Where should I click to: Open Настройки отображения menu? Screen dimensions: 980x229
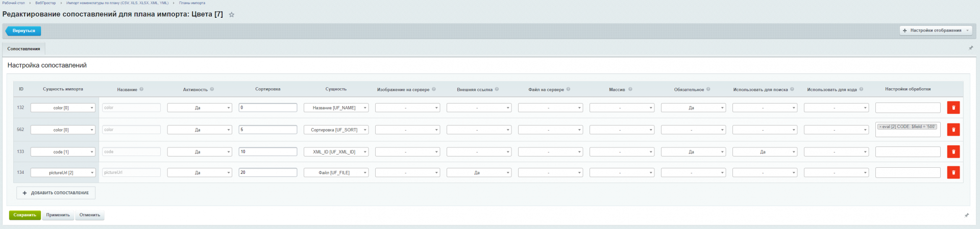pos(936,31)
